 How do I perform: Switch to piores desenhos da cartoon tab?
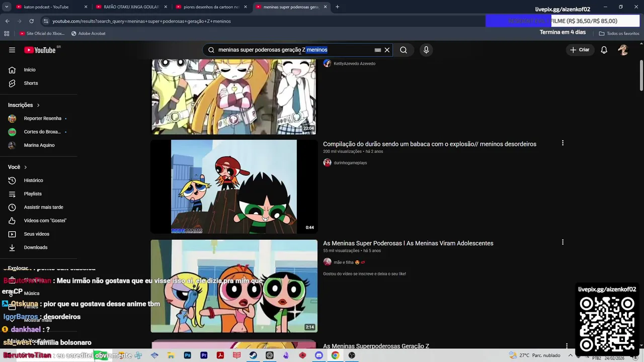tap(211, 7)
